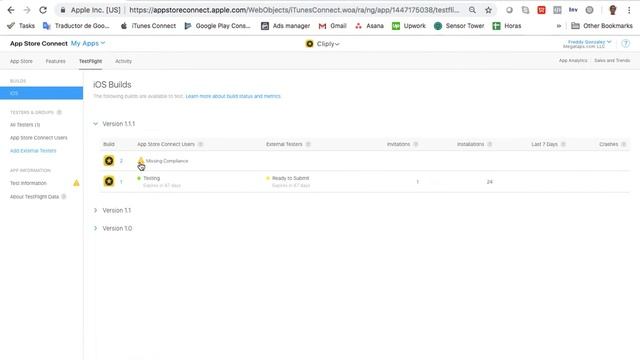Open the Sensor Tower bookmark
The width and height of the screenshot is (640, 360).
click(x=459, y=26)
